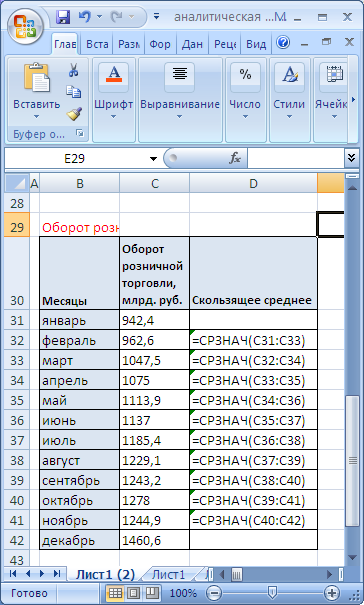
Task: Switch to Page Break Preview view
Action: click(152, 593)
